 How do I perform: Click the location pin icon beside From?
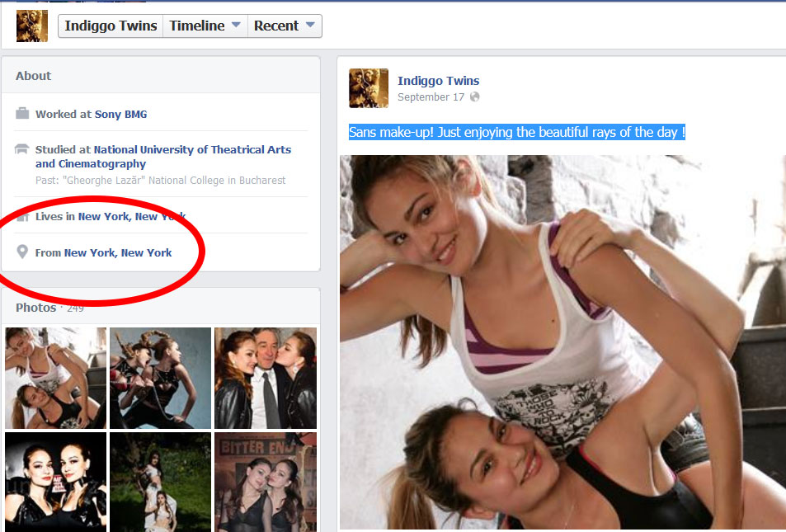[22, 252]
